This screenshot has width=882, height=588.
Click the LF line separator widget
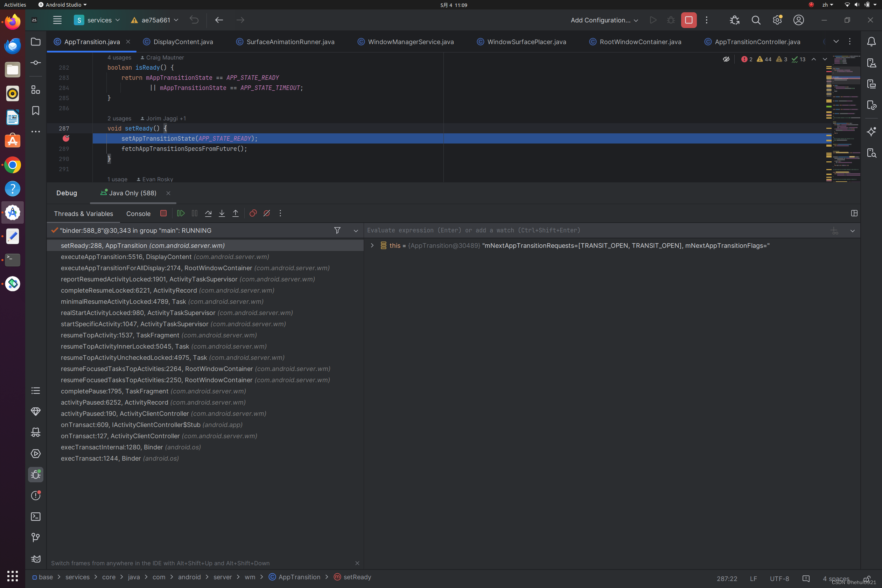[x=753, y=578]
